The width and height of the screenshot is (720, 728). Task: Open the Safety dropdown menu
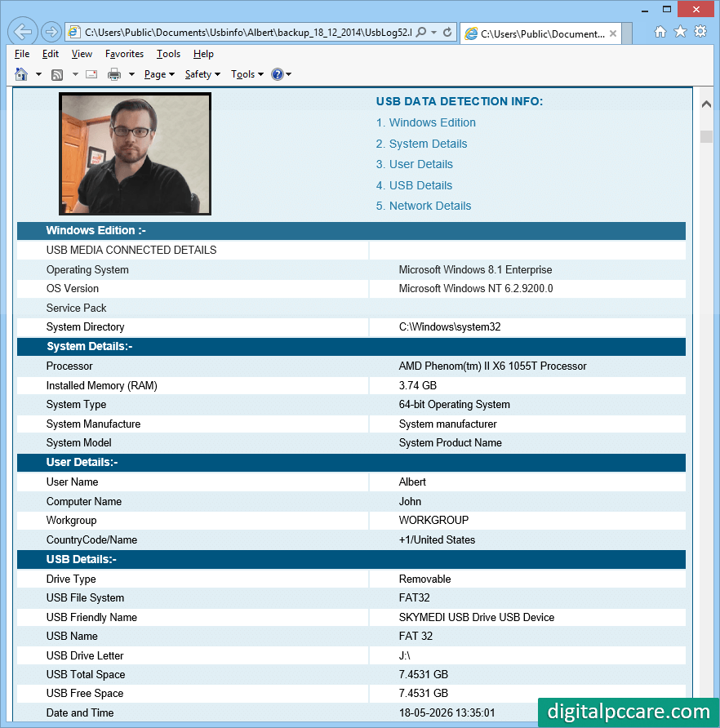coord(202,74)
